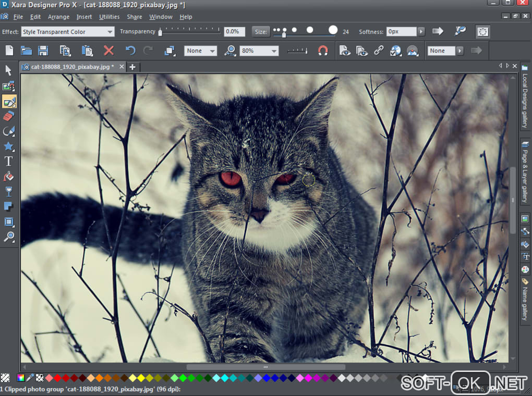Click the clone/duplicate object icon
Screen dimensions: 532x396
(170, 51)
